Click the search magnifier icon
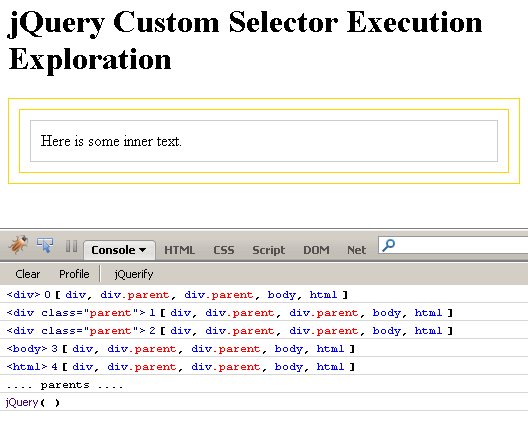Image resolution: width=528 pixels, height=425 pixels. click(389, 245)
